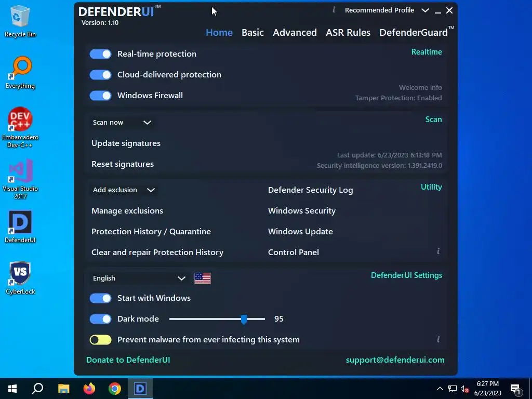Click the info icon beside Recommended Profile
Viewport: 532px width, 399px height.
(334, 10)
